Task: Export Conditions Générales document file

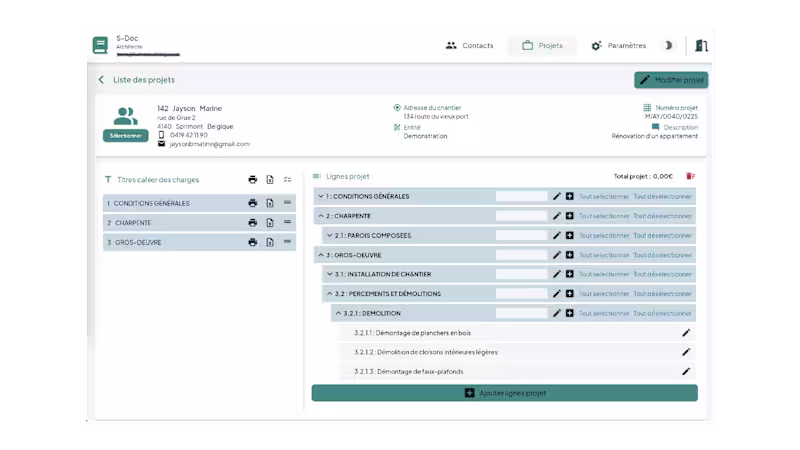Action: [x=270, y=203]
